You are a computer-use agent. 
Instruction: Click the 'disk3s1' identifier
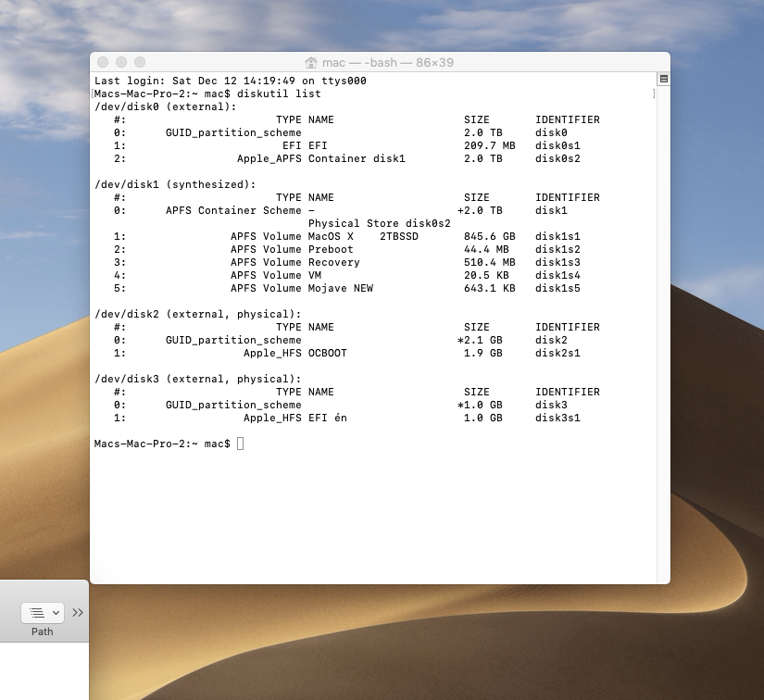coord(557,418)
